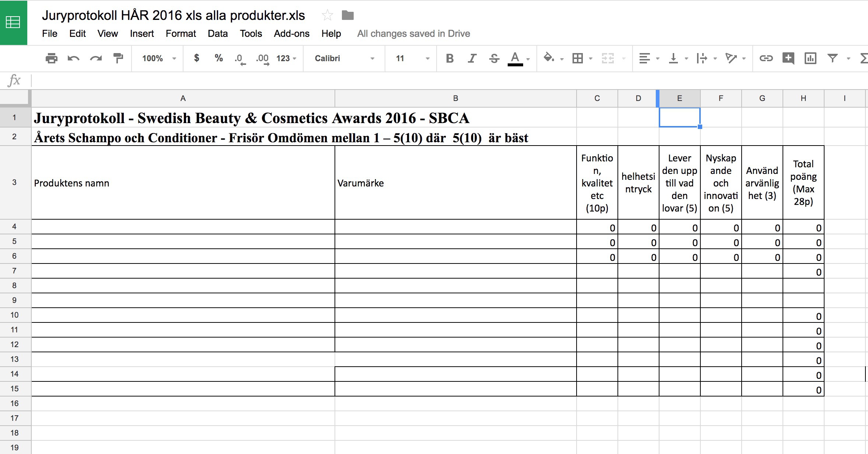Format cell as percent
This screenshot has width=868, height=454.
[219, 58]
